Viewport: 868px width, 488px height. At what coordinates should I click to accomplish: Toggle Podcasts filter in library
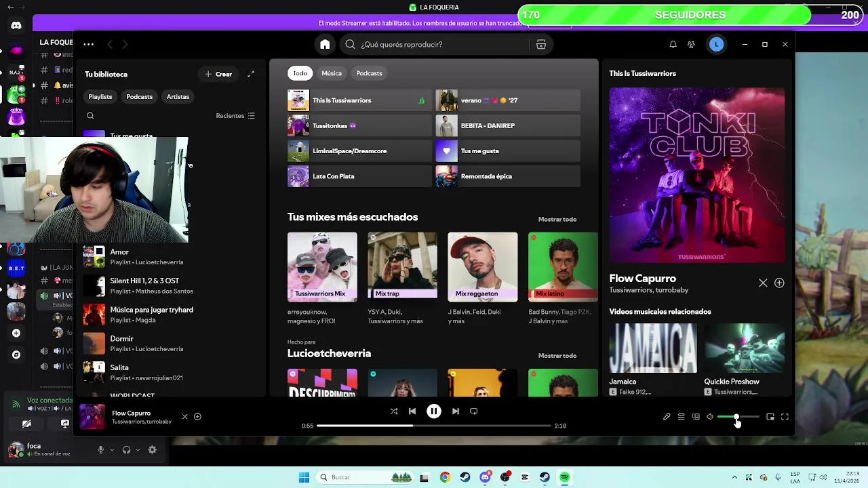[x=139, y=96]
